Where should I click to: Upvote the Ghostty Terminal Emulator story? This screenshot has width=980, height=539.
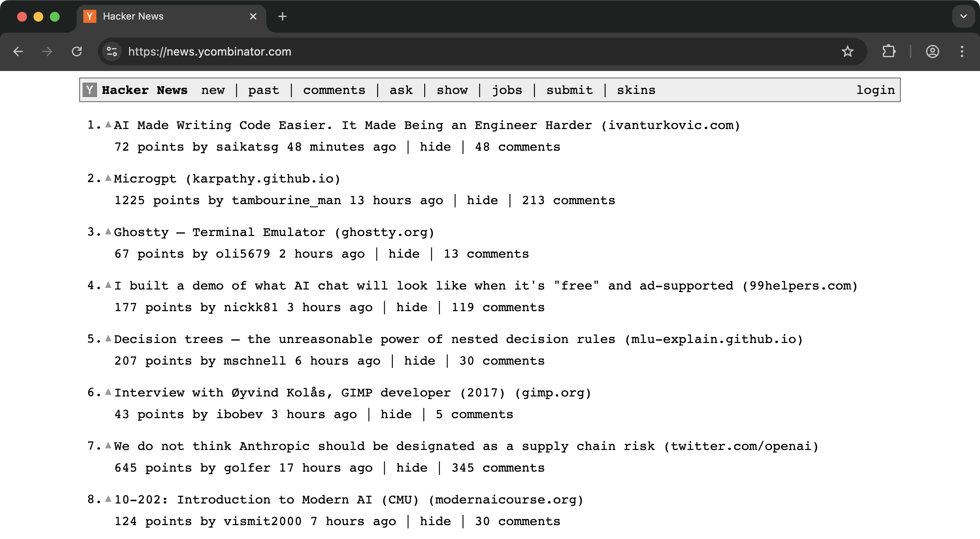coord(108,231)
